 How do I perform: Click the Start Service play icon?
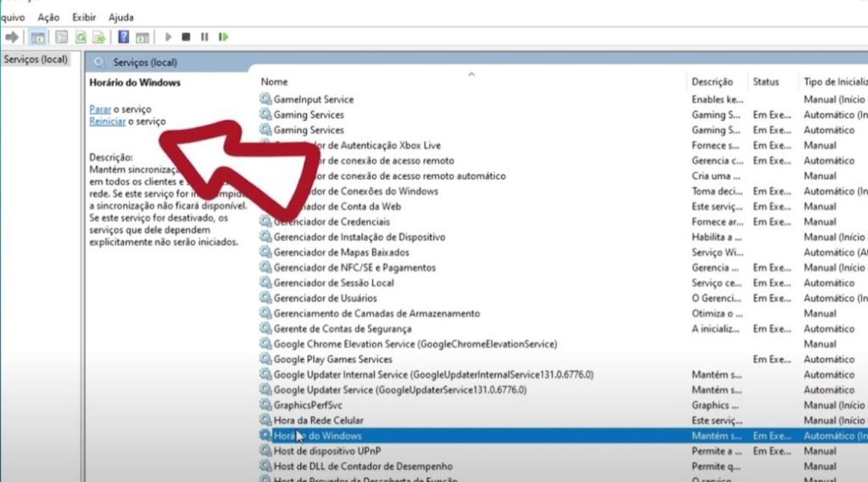[x=169, y=37]
